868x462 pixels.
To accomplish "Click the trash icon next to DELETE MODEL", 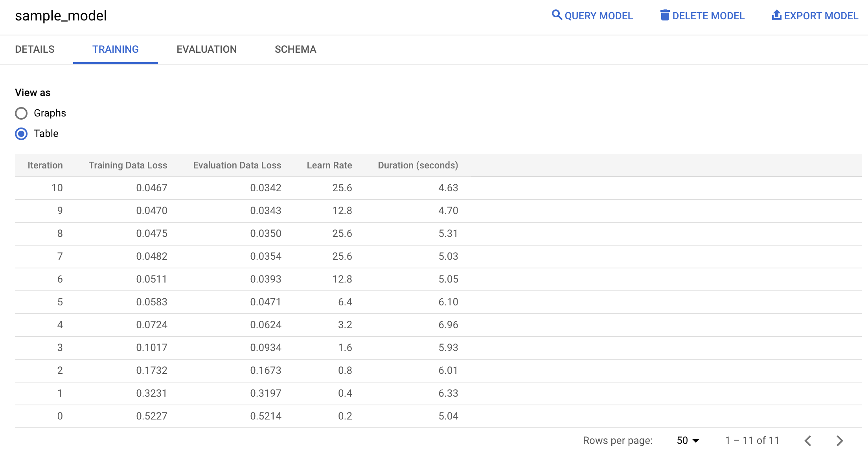I will [665, 15].
